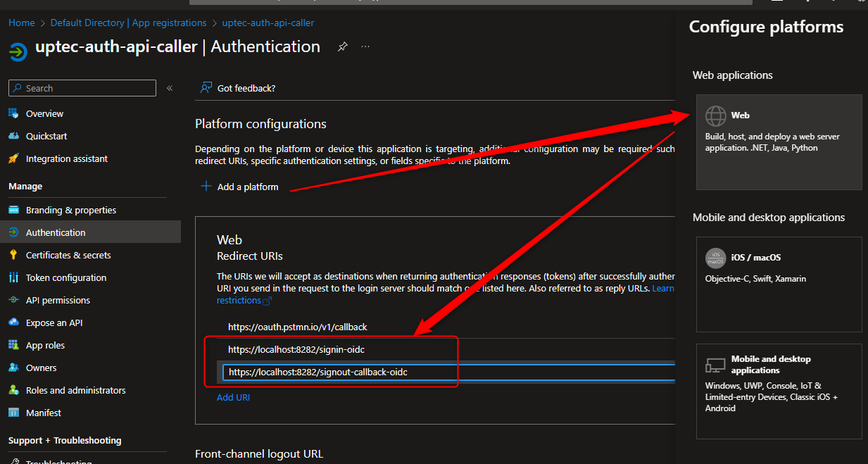Screen dimensions: 868x464
Task: Navigate to API permissions
Action: [58, 300]
